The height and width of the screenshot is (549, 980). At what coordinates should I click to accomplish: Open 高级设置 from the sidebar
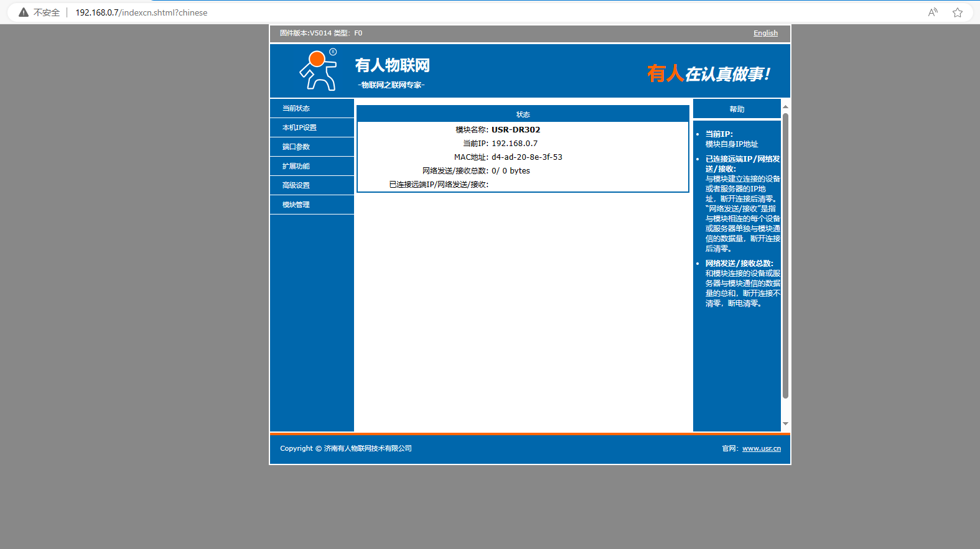[x=312, y=185]
